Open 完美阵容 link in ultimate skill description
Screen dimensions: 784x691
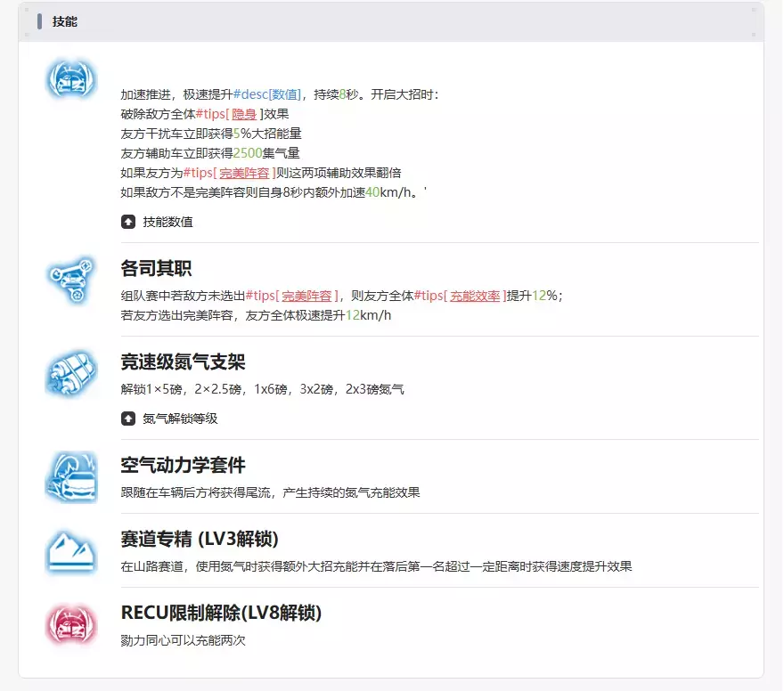click(244, 173)
